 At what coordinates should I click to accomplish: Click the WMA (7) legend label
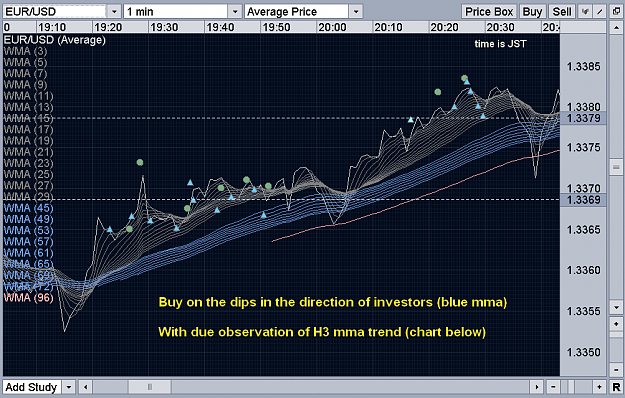(x=26, y=74)
